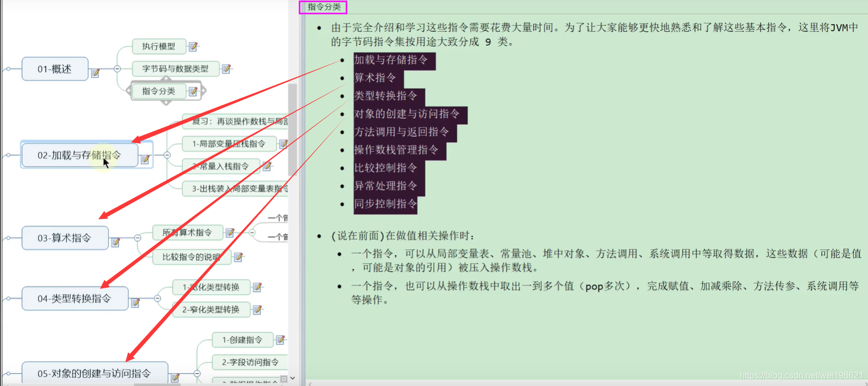Viewport: 868px width, 386px height.
Task: Collapse the 05-对象的创建与访问指令 branch
Action: (x=197, y=373)
